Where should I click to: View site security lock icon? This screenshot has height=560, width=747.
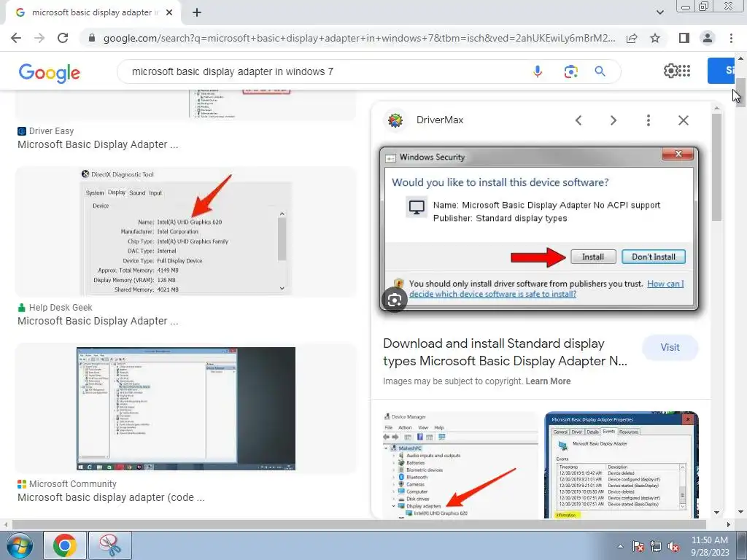click(92, 38)
